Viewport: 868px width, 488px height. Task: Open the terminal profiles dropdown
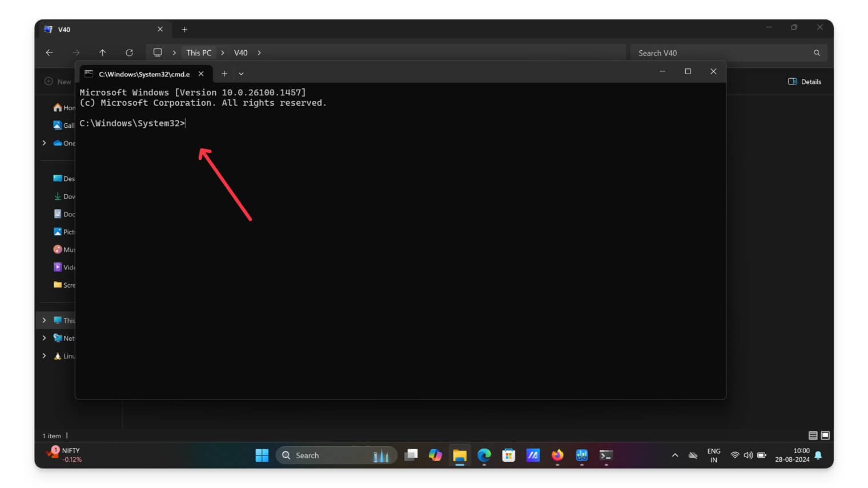(241, 74)
